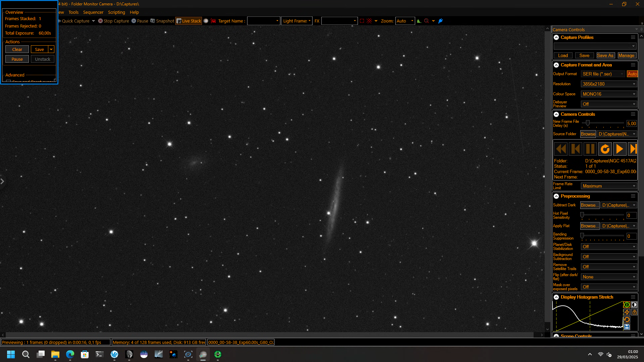Click the histogram lock icon
This screenshot has width=644, height=362.
[634, 312]
